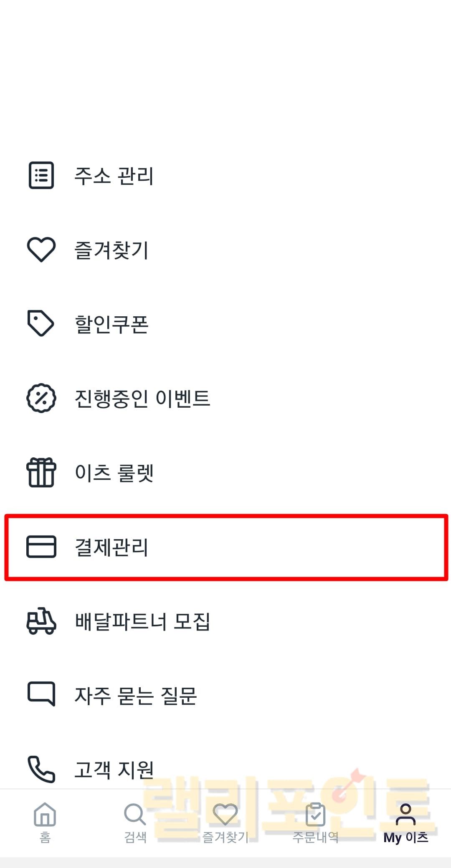This screenshot has width=451, height=868.
Task: Open 이츠 룰렛 menu item
Action: coord(114,473)
